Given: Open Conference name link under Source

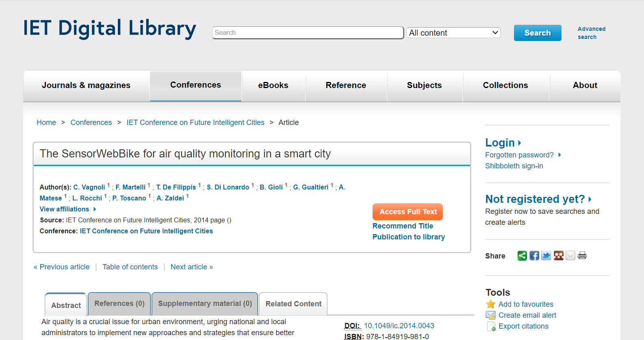Looking at the screenshot, I should tap(146, 231).
